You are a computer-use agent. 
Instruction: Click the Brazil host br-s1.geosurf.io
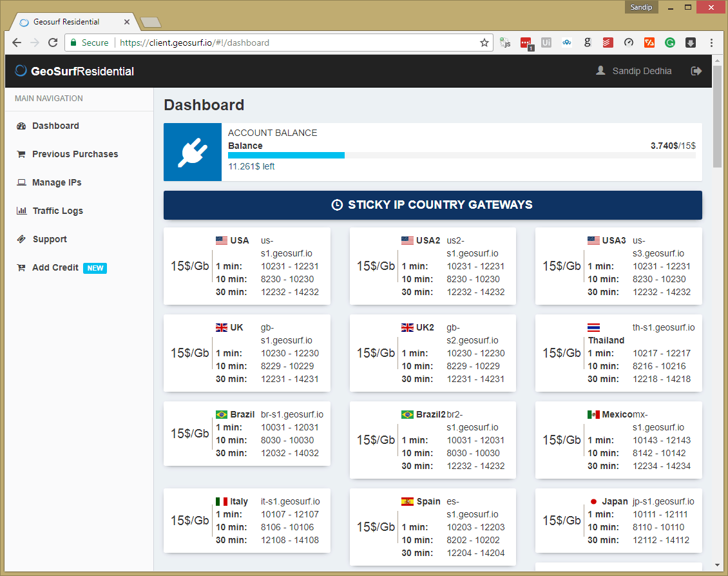292,414
